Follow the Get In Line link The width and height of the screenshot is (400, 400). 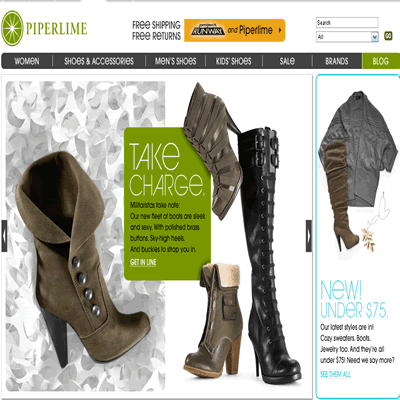click(143, 262)
